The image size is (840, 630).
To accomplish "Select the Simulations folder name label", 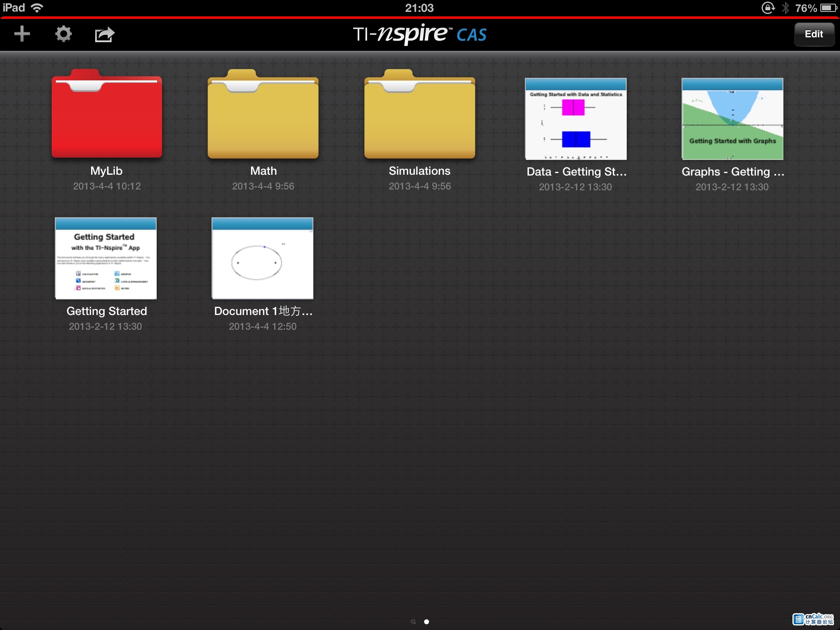I will click(x=420, y=171).
